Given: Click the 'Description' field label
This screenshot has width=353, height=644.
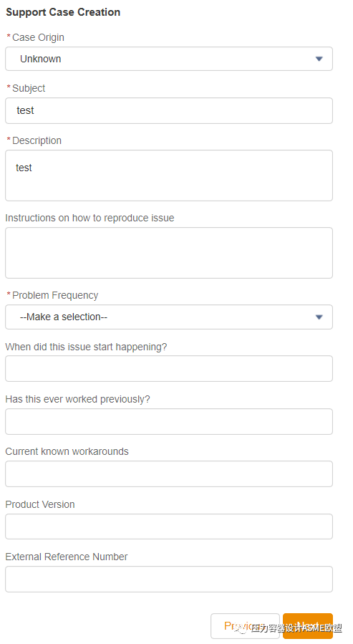Looking at the screenshot, I should (x=37, y=140).
